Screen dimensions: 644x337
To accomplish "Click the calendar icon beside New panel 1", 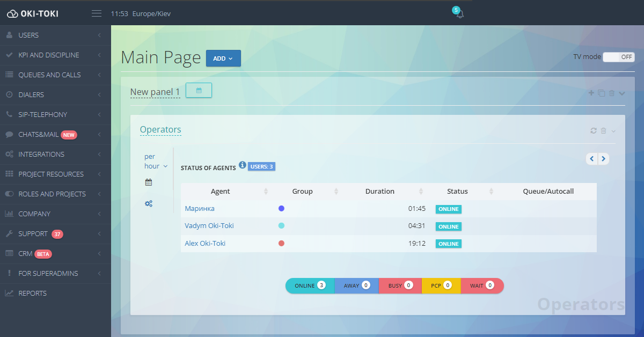I will (199, 91).
